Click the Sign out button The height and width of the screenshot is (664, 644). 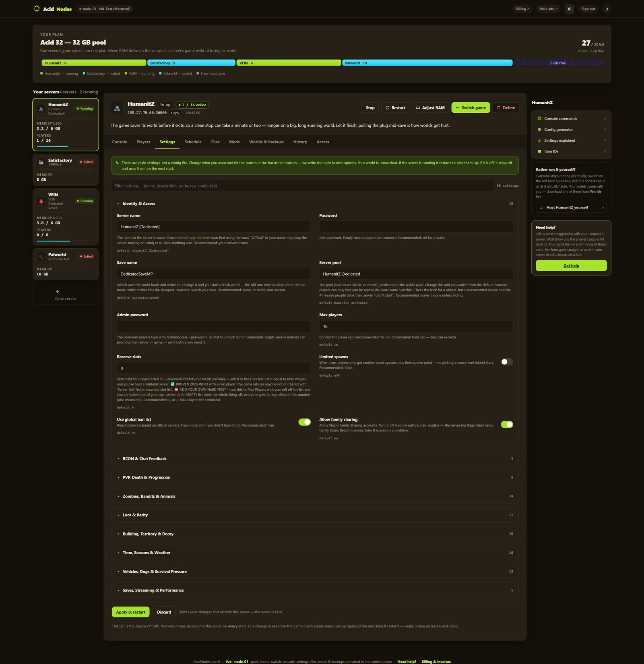click(x=588, y=9)
